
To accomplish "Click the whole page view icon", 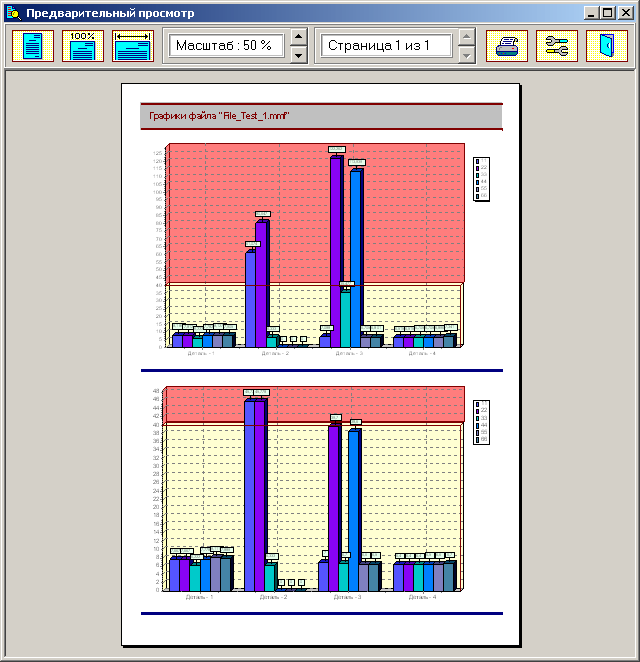I will [33, 46].
